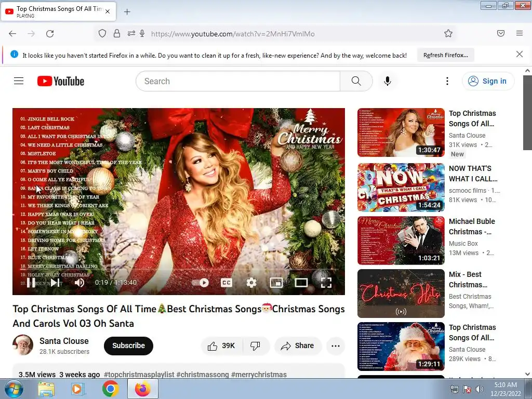532x399 pixels.
Task: Open player settings gear
Action: (251, 283)
